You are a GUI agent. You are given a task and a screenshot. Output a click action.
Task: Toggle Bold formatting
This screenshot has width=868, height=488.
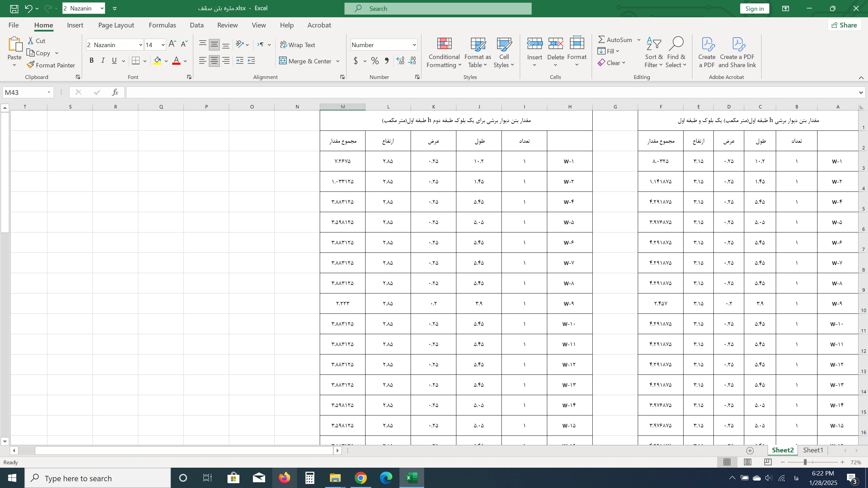pyautogui.click(x=91, y=61)
